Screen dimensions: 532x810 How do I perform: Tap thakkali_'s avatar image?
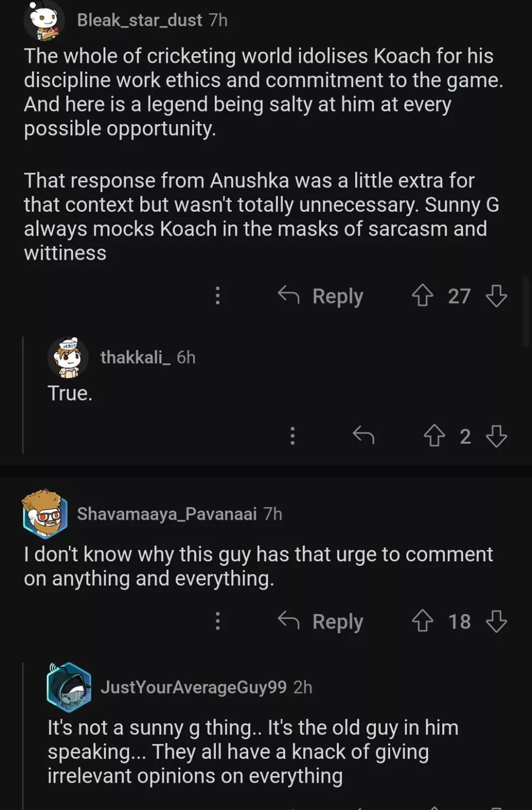68,358
